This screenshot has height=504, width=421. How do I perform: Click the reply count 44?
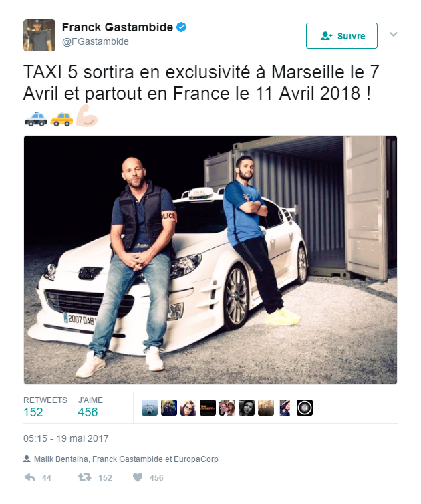coord(47,478)
